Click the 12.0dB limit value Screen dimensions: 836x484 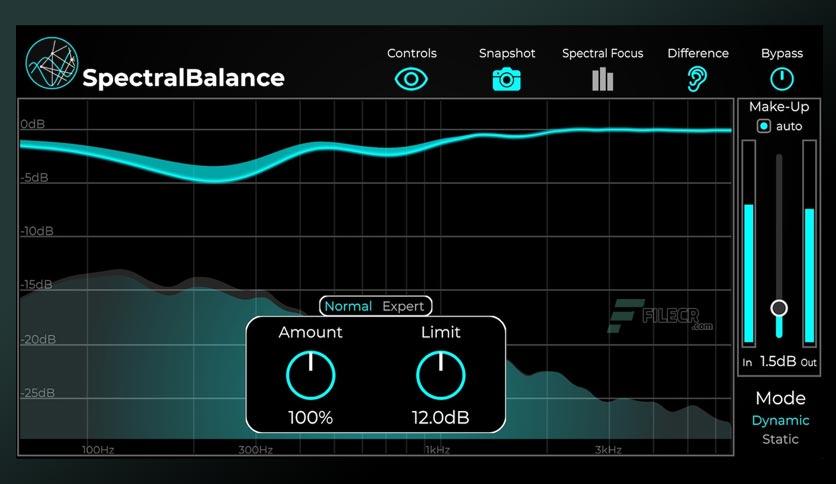click(440, 417)
